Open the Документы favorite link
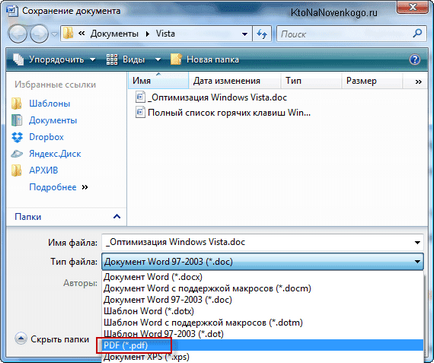The height and width of the screenshot is (363, 434). point(53,120)
